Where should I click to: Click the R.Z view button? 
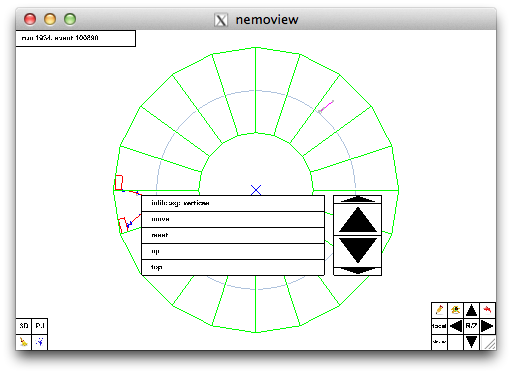tap(471, 326)
